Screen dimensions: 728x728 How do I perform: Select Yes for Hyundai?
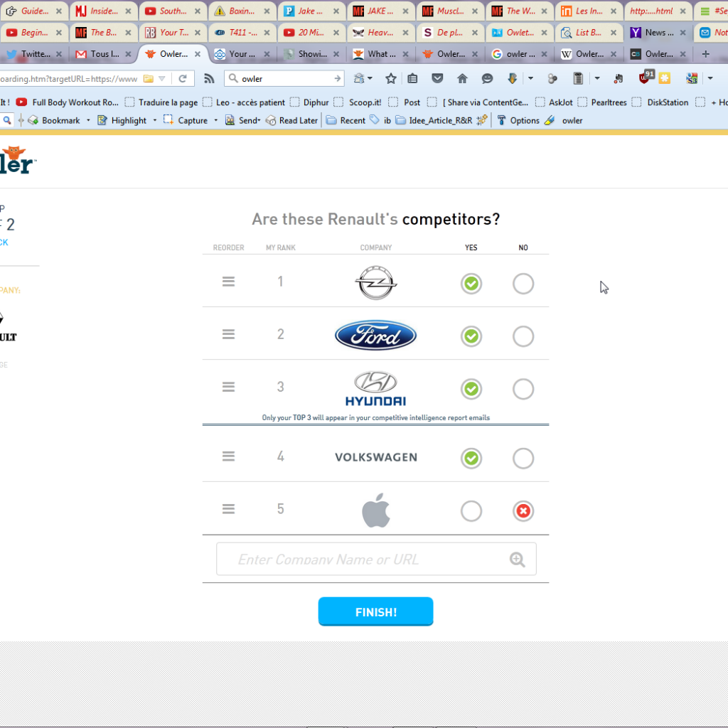(x=471, y=389)
